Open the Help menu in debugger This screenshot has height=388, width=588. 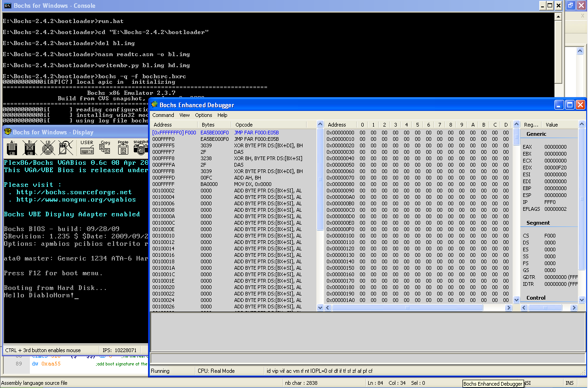pyautogui.click(x=223, y=115)
